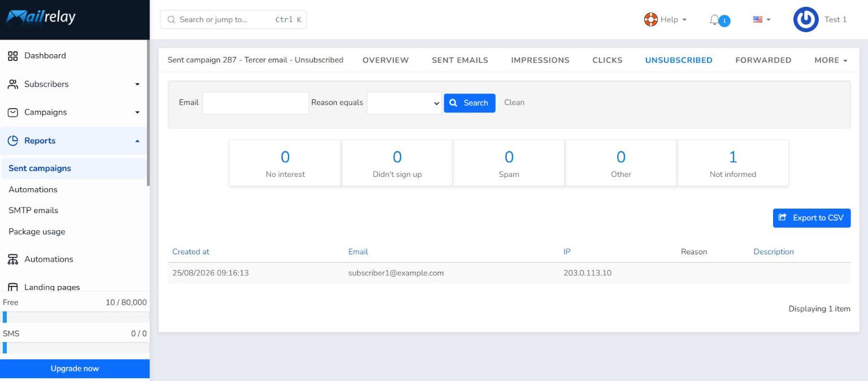Click the sidebar scrollbar
Screen dimensions: 868x381
(149, 113)
